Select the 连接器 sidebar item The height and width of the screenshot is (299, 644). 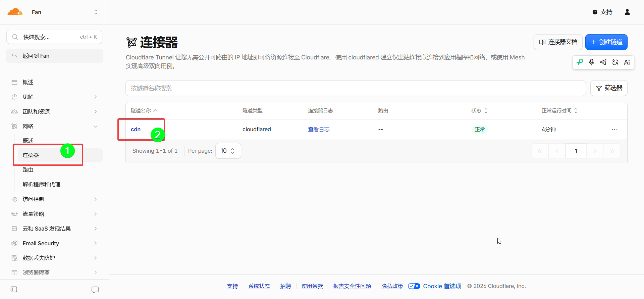60,155
